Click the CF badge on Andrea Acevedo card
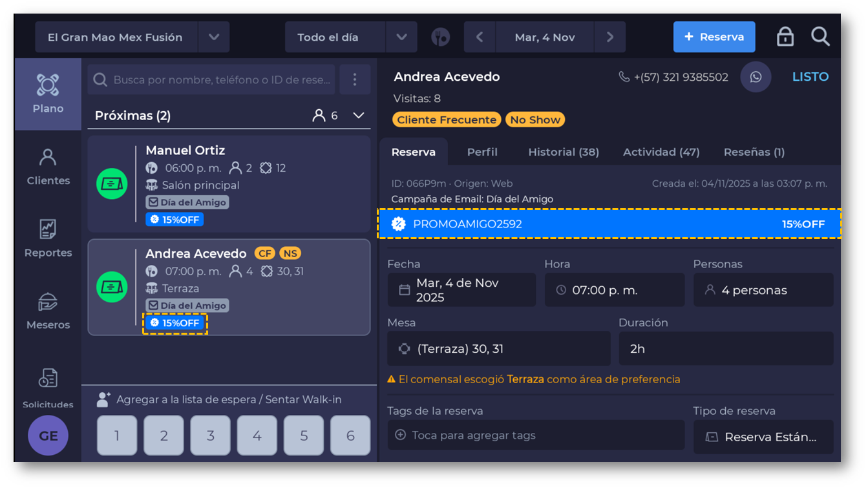Screen dimensions: 868x493 [264, 253]
